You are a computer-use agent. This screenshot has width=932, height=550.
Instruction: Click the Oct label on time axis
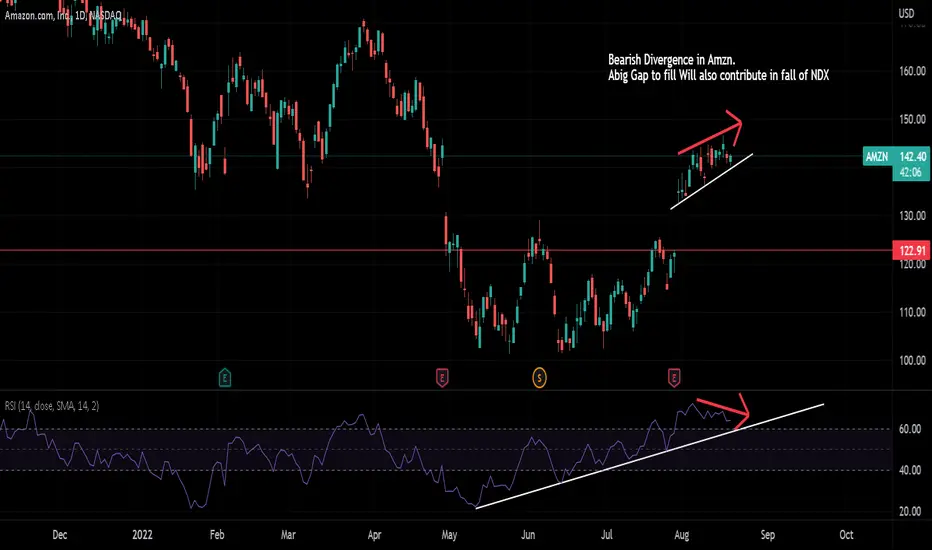point(846,535)
